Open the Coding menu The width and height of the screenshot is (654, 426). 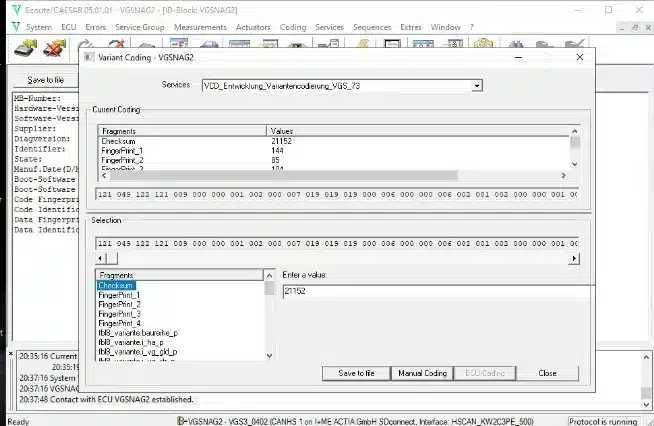[293, 27]
